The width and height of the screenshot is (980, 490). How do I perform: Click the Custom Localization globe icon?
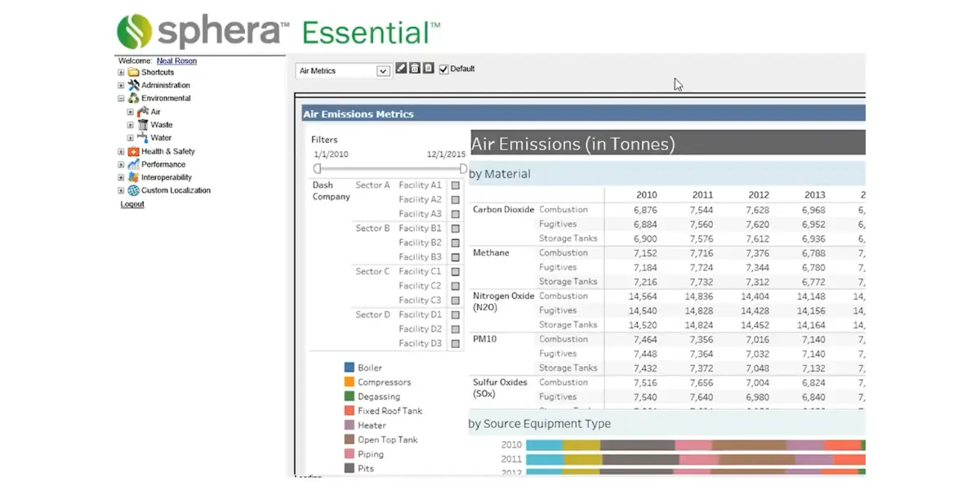(x=133, y=190)
